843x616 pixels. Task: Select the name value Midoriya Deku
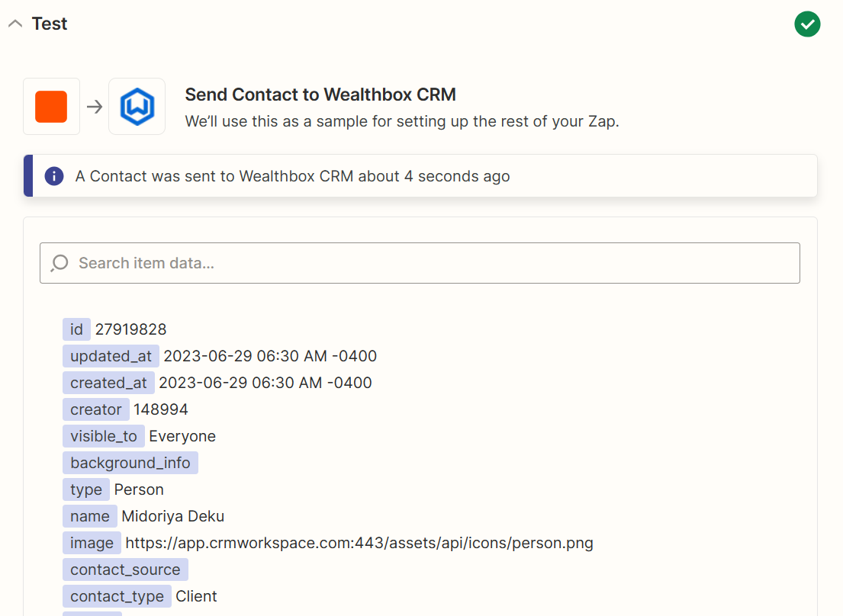tap(172, 516)
